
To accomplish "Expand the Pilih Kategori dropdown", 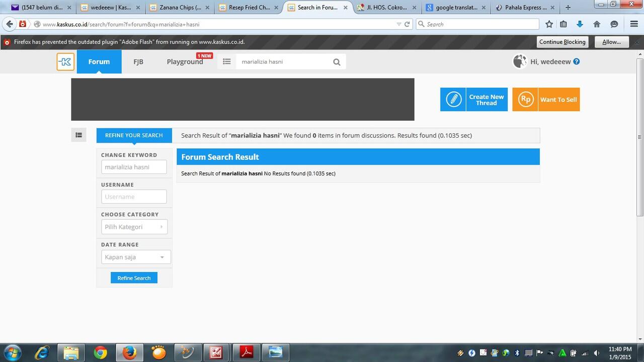I will [134, 227].
